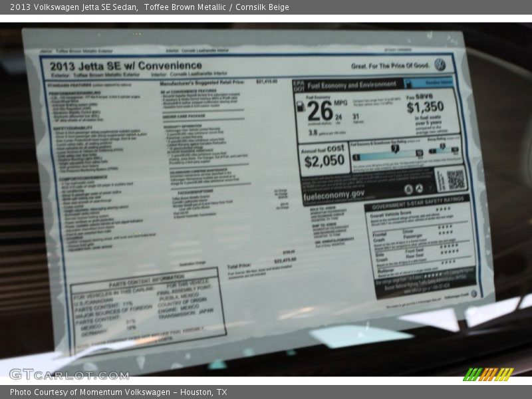Viewport: 532px width, 399px height.
Task: Click the Frontal Crash Driver stars
Action: point(445,227)
